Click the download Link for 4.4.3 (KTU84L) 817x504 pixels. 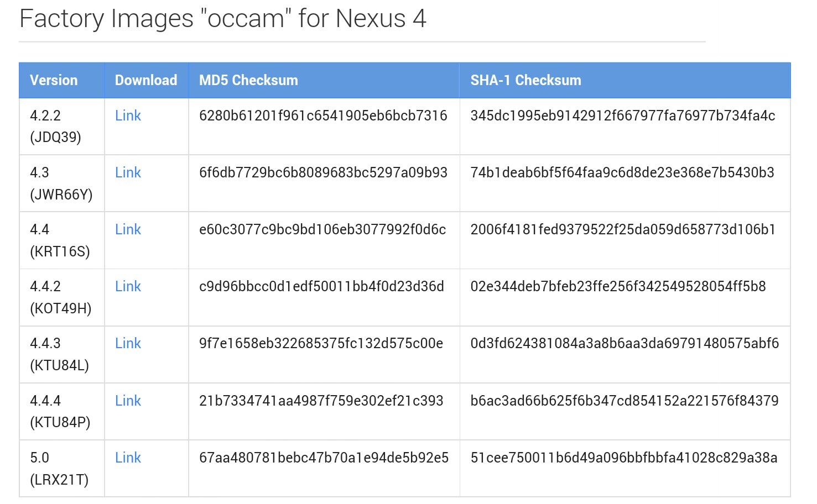pos(128,343)
